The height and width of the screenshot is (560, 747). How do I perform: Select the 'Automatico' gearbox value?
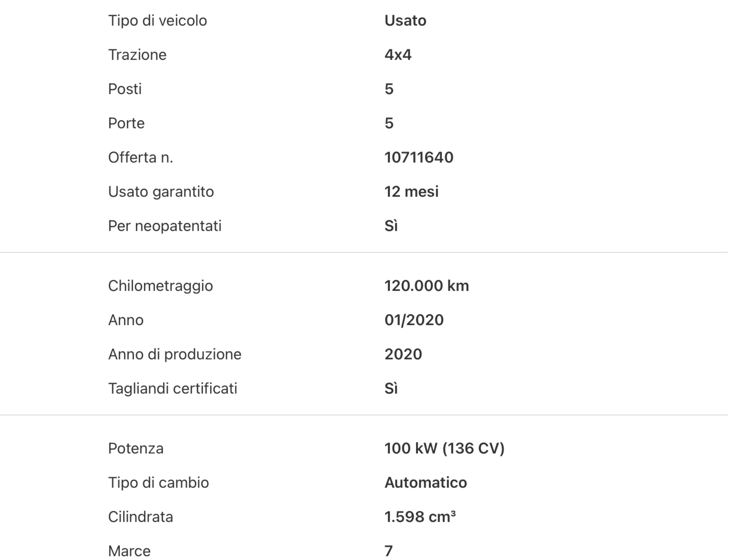(x=426, y=483)
